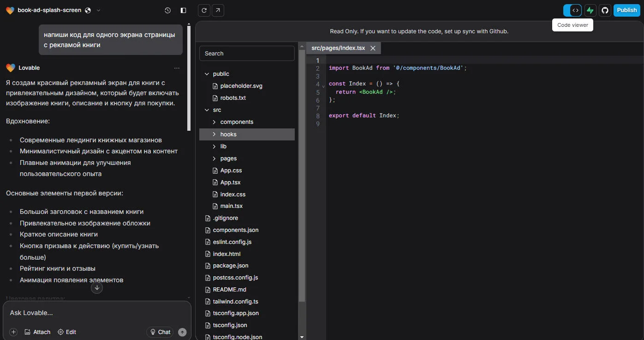Open the Lovable message options menu

pyautogui.click(x=177, y=68)
